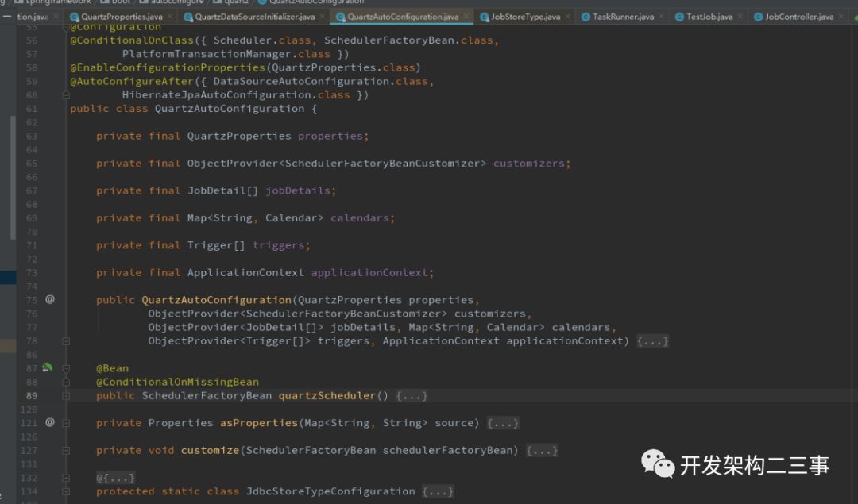Open the QuartzDataSourceInitializer.java tab
The height and width of the screenshot is (504, 858).
[254, 17]
